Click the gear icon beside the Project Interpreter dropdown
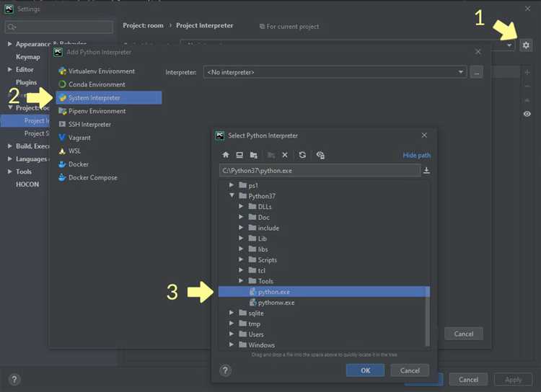Viewport: 541px width, 392px height. pyautogui.click(x=525, y=45)
